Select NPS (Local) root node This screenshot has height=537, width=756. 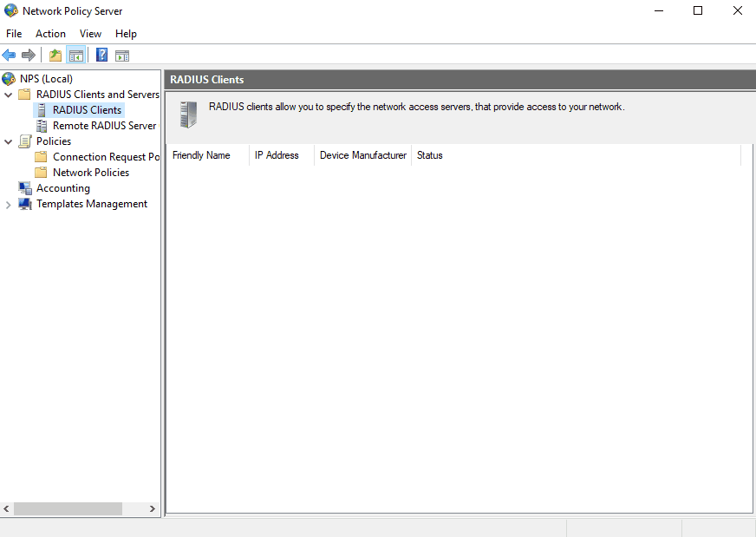coord(46,79)
